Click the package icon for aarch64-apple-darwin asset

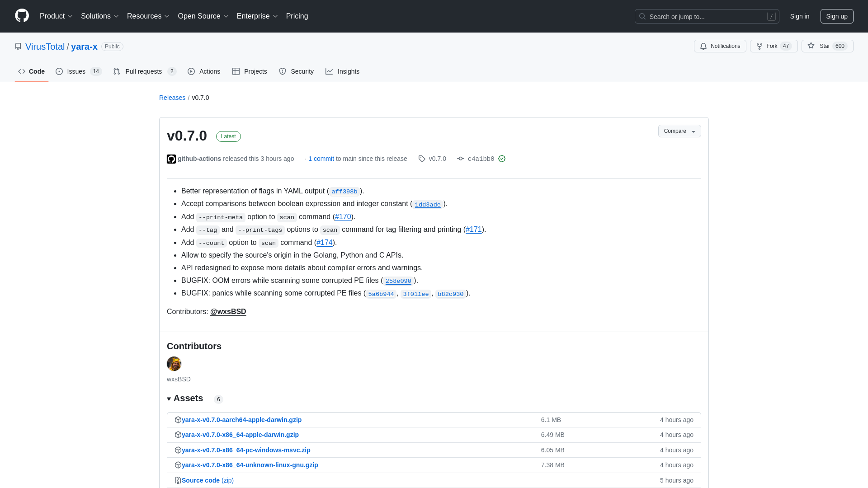tap(178, 420)
